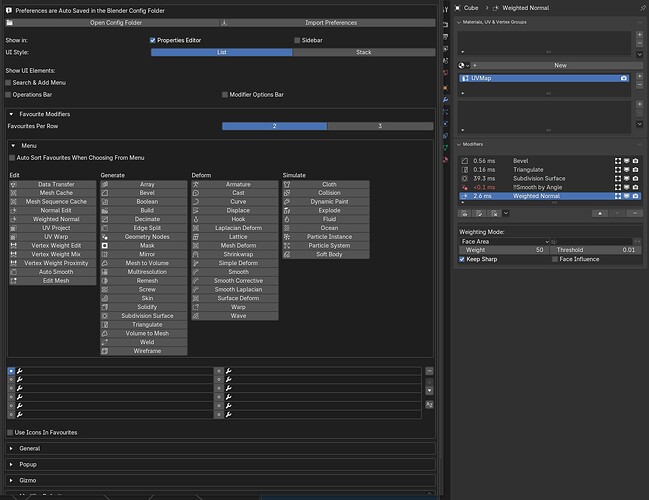Image resolution: width=649 pixels, height=500 pixels.
Task: Add a material slot with top plus
Action: tap(639, 35)
